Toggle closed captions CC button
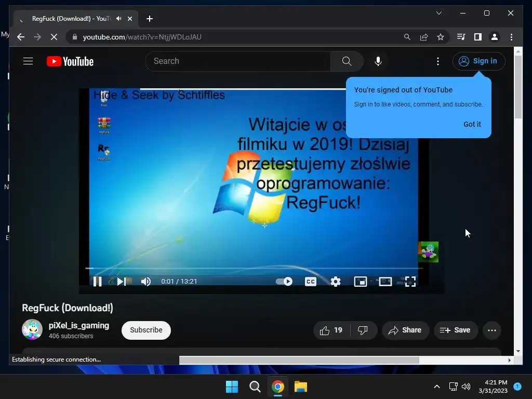The width and height of the screenshot is (532, 399). (311, 282)
